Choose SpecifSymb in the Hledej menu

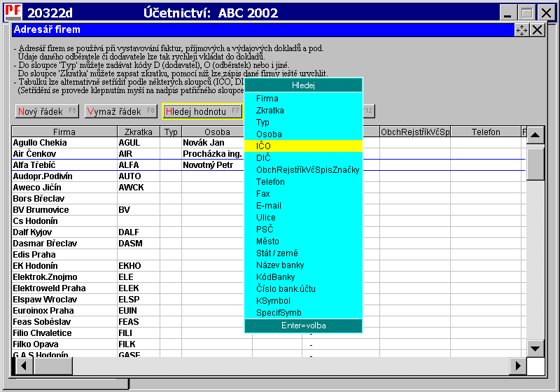click(303, 313)
